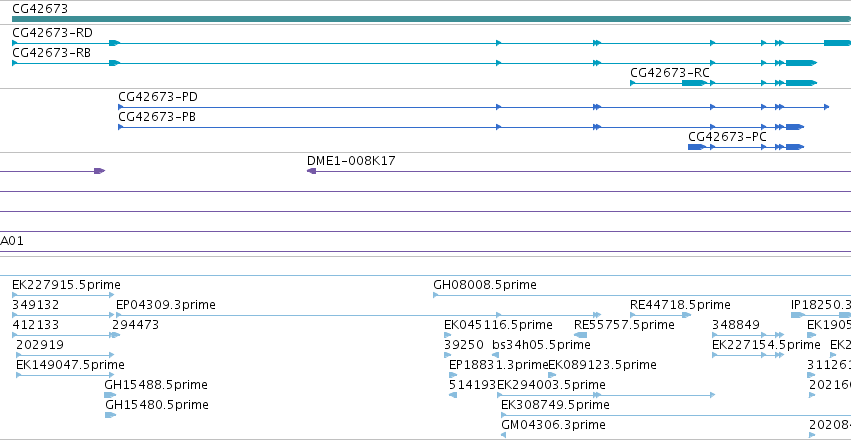
Task: Click the purple arrowhead at the DME1-008K17 start
Action: tap(312, 171)
